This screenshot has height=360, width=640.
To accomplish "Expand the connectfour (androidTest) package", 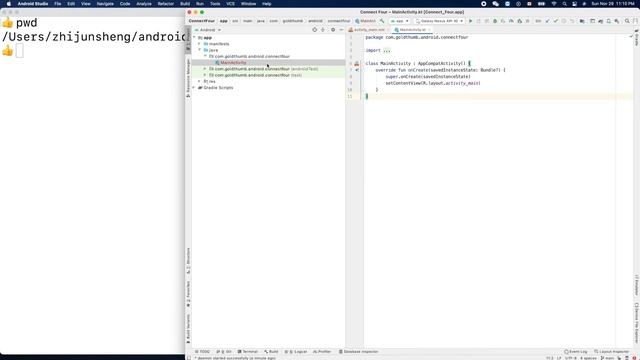I will click(205, 69).
